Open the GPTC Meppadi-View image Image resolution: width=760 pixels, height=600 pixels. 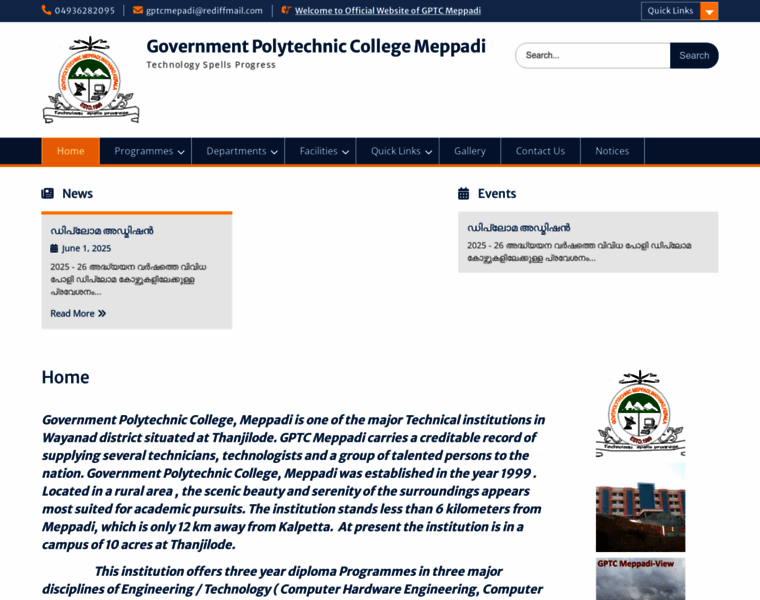[640, 579]
